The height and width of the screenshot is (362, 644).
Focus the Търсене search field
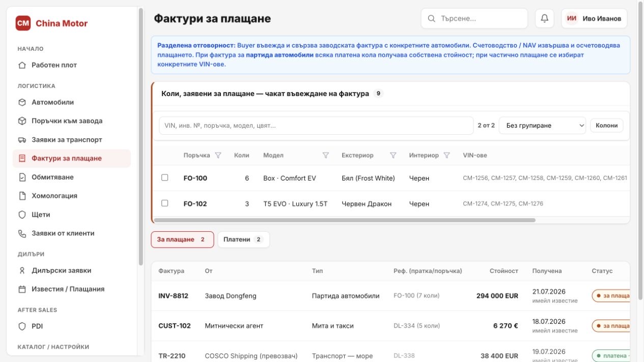click(x=474, y=18)
